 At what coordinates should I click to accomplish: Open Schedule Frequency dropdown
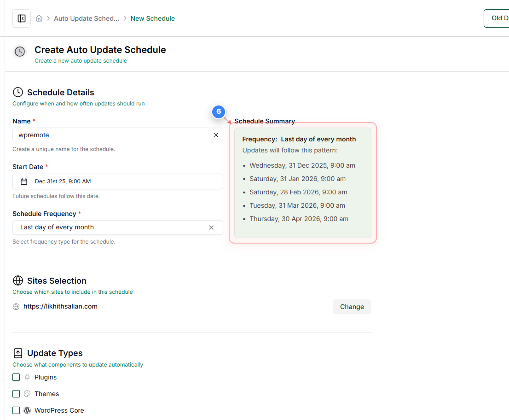pos(117,227)
